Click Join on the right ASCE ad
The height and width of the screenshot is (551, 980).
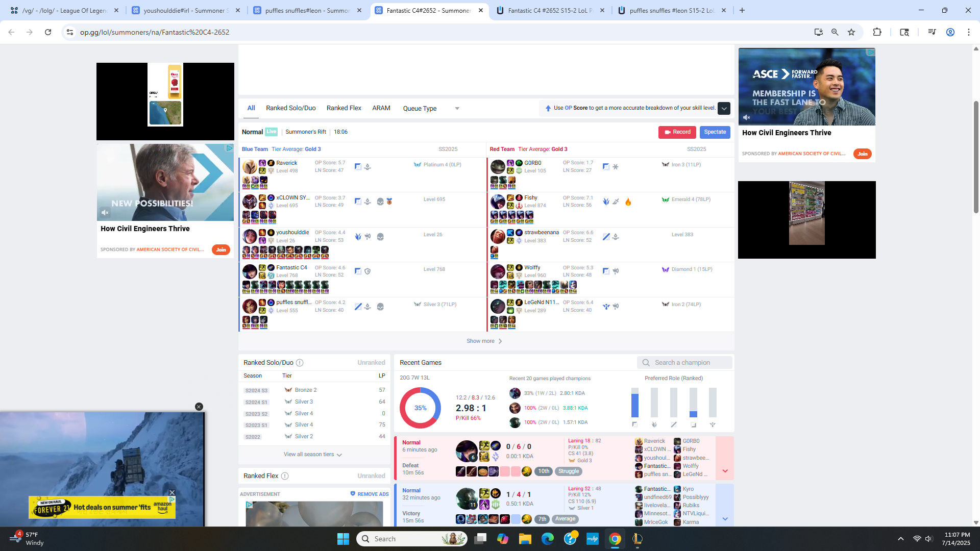(862, 154)
